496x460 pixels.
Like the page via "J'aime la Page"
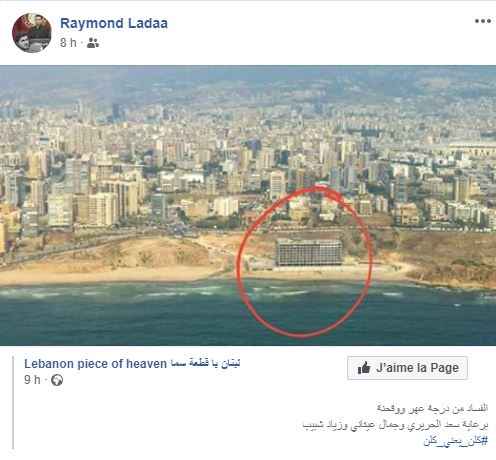tap(407, 368)
